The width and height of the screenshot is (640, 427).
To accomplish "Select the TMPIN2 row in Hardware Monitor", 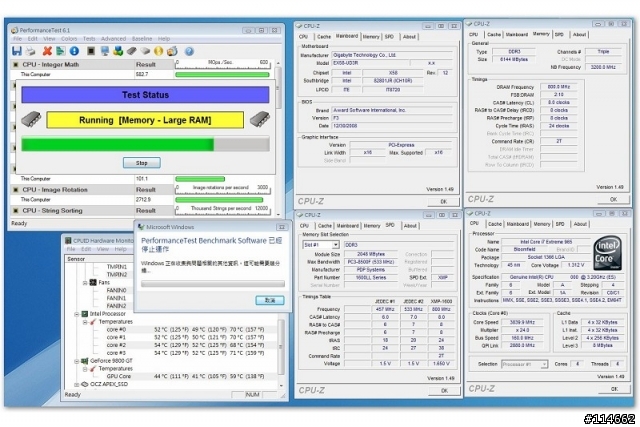I will (x=117, y=275).
